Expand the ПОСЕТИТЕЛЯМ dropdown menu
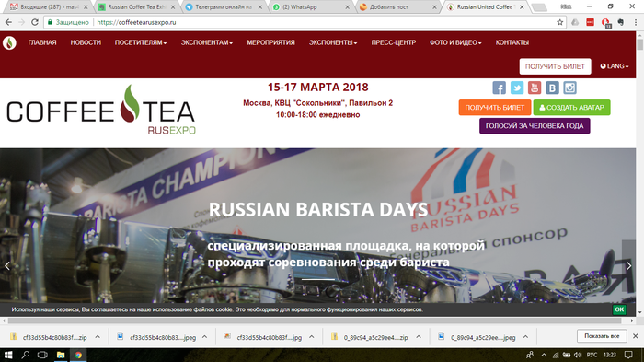The height and width of the screenshot is (362, 644). [141, 42]
